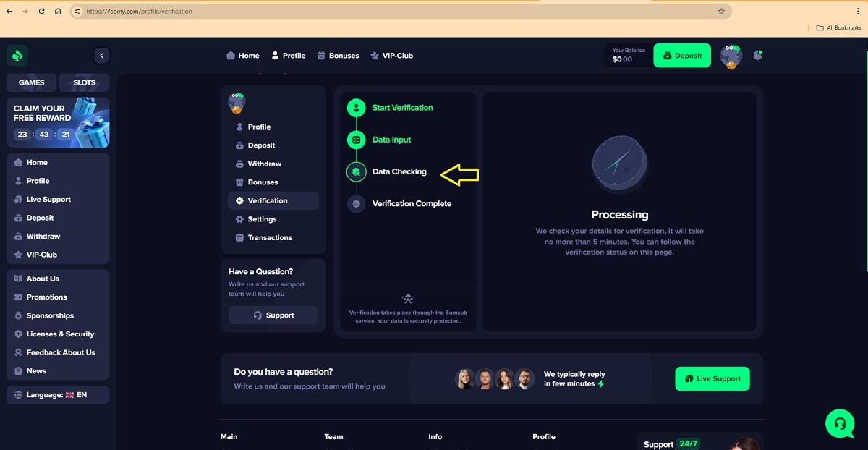This screenshot has height=450, width=868.
Task: Open the green live chat headset bubble
Action: (x=840, y=423)
